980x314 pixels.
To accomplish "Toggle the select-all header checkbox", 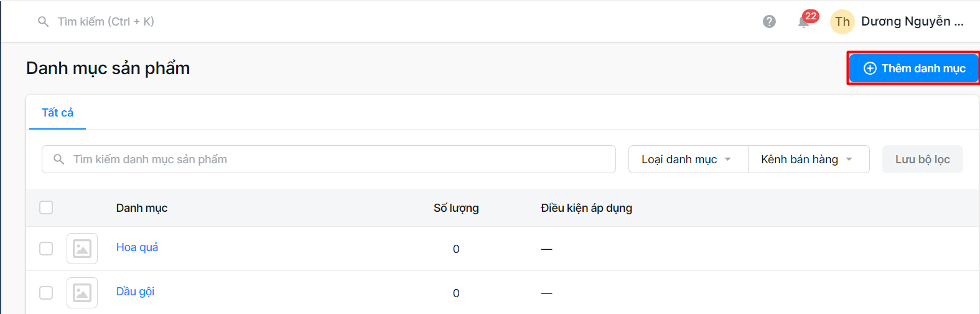I will 46,207.
